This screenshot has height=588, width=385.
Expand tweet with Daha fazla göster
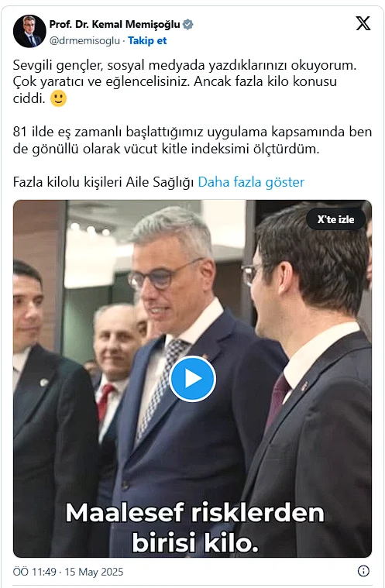click(x=251, y=182)
